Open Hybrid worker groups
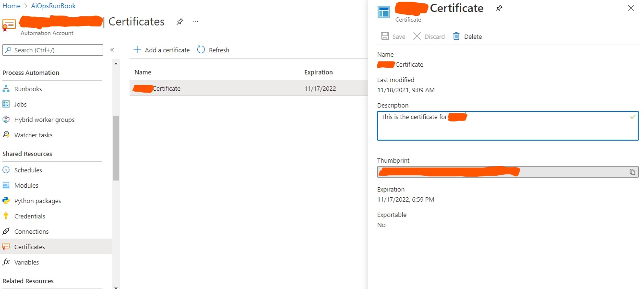 tap(44, 120)
